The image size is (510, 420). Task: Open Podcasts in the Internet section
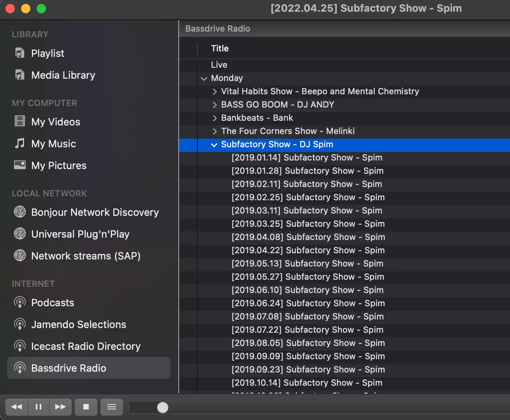point(53,303)
